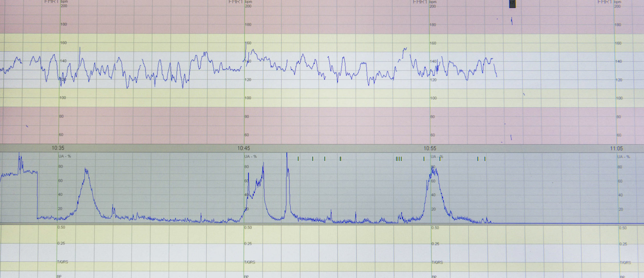Click the FHR1 label at 10:45 axis
This screenshot has height=278, width=644.
pyautogui.click(x=235, y=2)
